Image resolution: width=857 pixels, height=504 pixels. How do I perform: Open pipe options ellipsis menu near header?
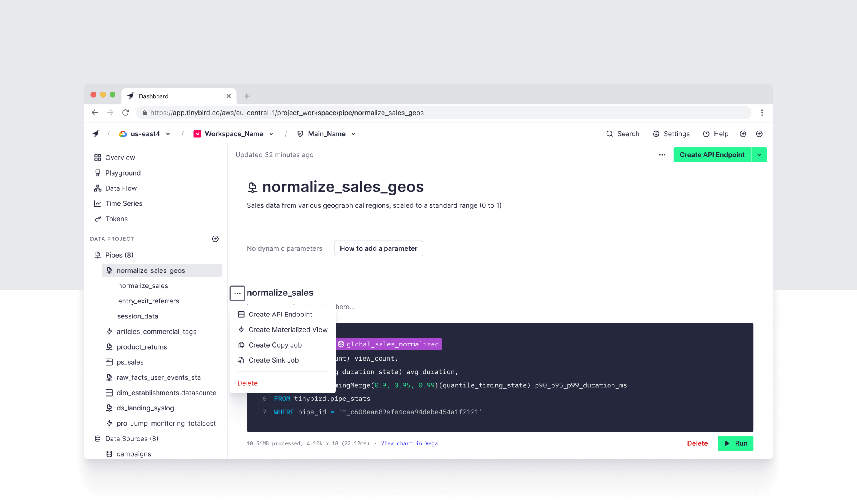coord(662,155)
